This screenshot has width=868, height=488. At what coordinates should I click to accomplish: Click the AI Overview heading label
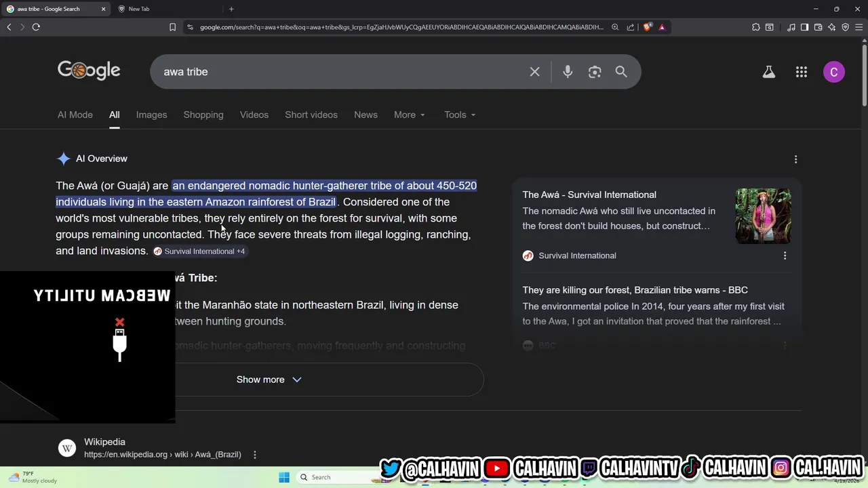pyautogui.click(x=102, y=159)
